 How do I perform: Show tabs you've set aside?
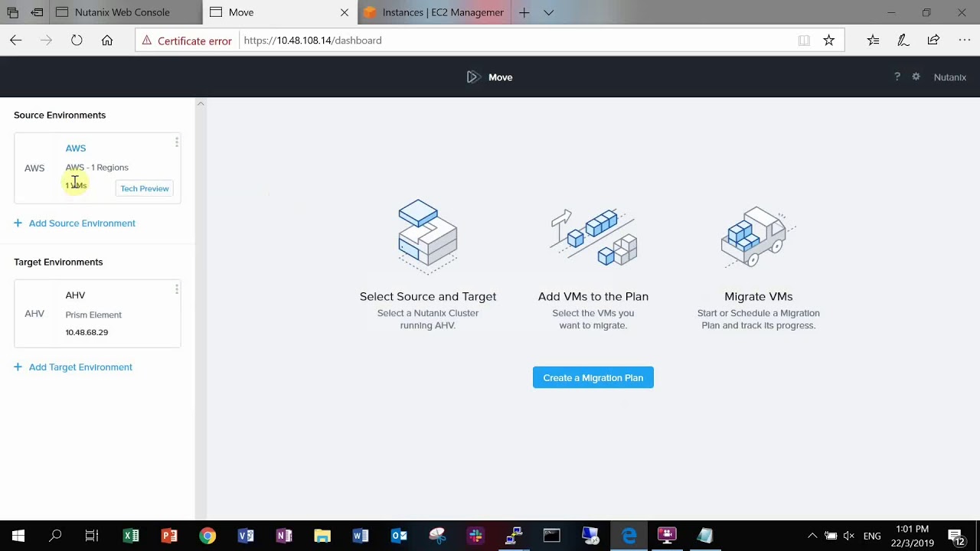click(12, 12)
